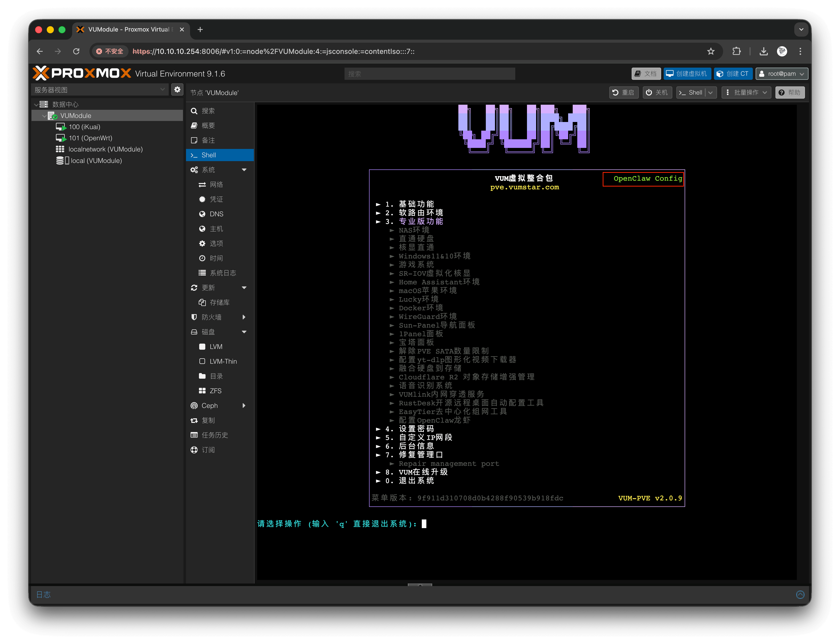Open the Shell button dropdown arrow

[x=711, y=93]
